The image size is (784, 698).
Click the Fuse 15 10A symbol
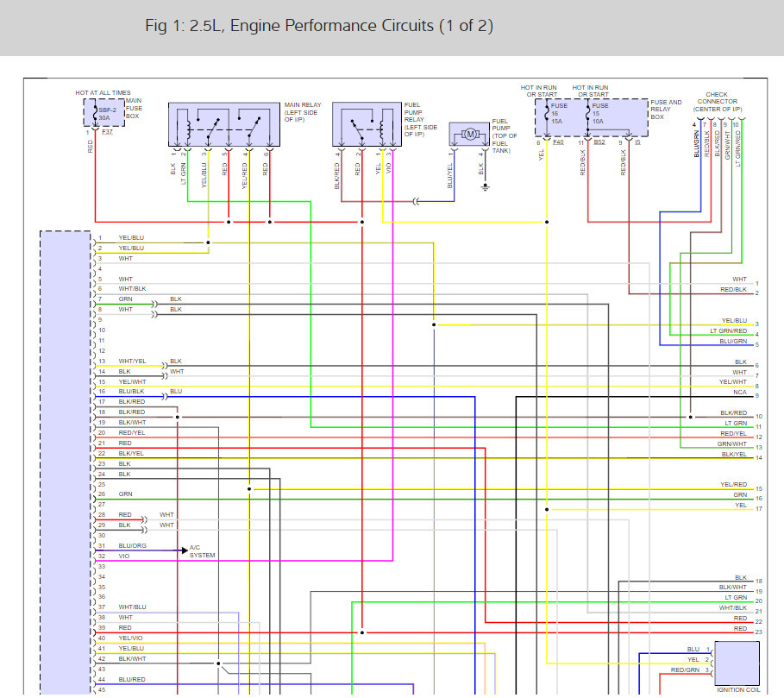(587, 114)
